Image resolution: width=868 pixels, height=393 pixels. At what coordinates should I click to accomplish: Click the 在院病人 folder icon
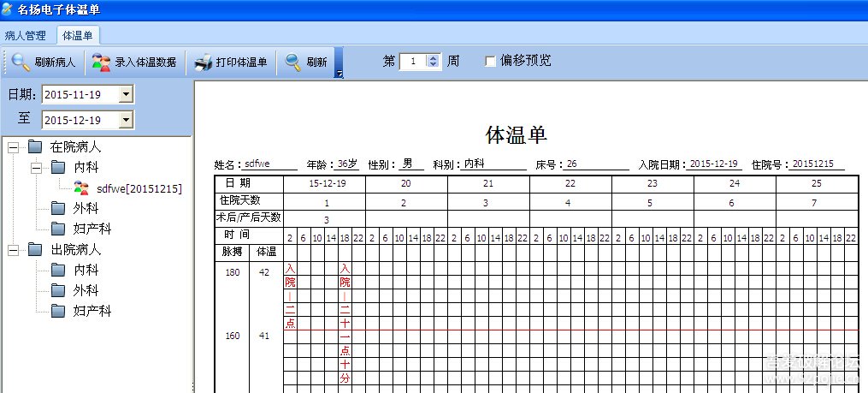[x=35, y=147]
